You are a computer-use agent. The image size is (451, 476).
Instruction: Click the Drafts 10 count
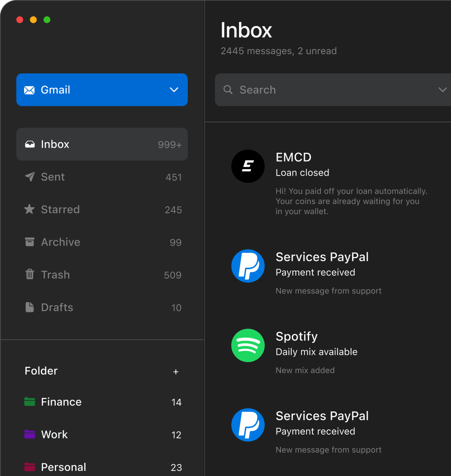(176, 308)
